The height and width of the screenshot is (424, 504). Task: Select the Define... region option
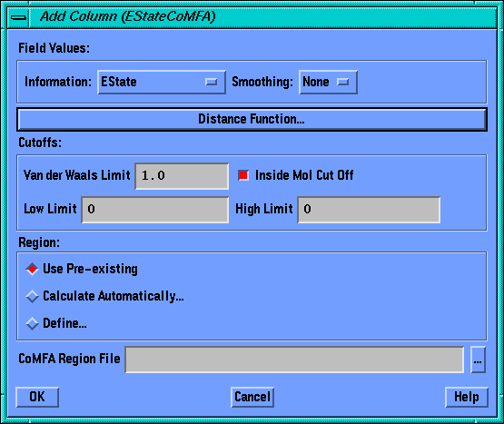tap(56, 323)
